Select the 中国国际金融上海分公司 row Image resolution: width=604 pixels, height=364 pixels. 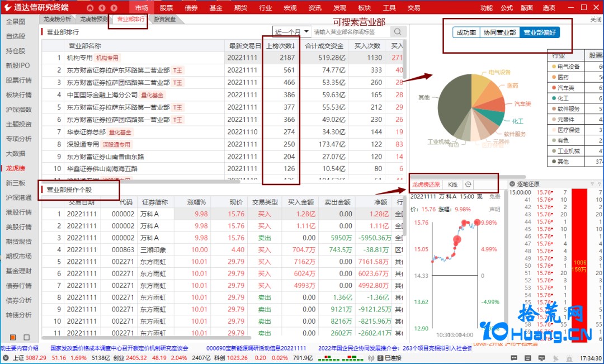[222, 94]
